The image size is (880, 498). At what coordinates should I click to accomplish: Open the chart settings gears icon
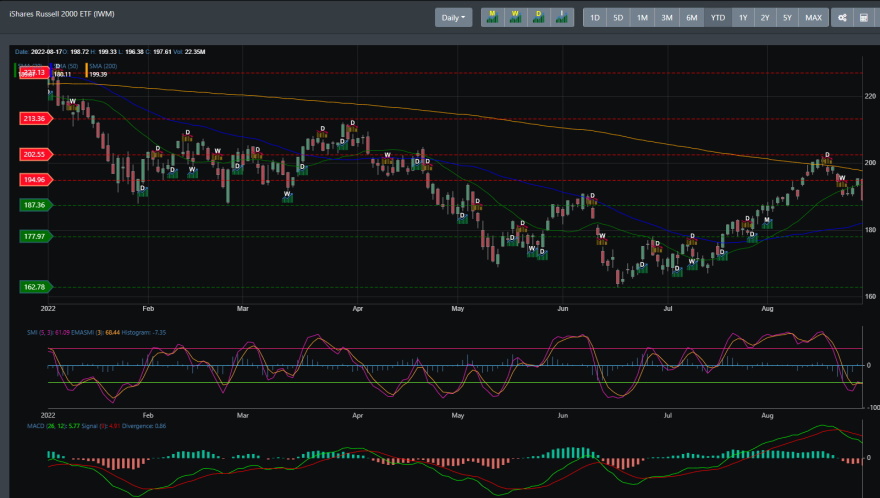point(842,17)
